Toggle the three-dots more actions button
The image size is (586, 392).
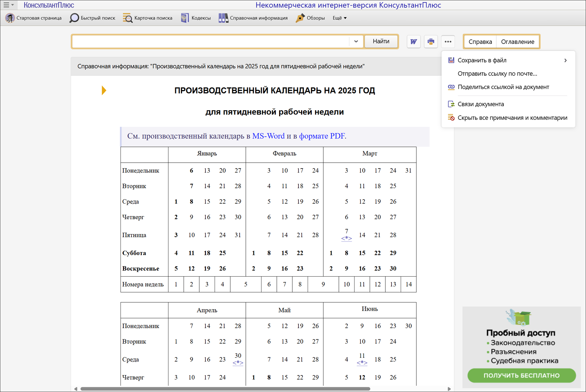click(x=448, y=42)
